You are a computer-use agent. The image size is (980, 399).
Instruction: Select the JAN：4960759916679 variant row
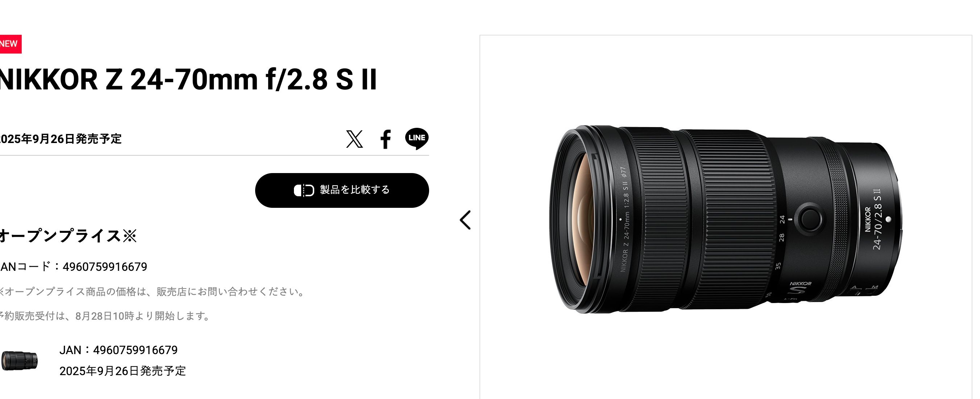118,350
